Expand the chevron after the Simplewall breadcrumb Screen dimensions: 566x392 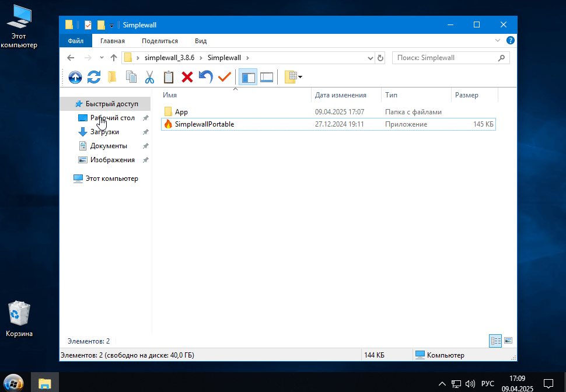[247, 58]
